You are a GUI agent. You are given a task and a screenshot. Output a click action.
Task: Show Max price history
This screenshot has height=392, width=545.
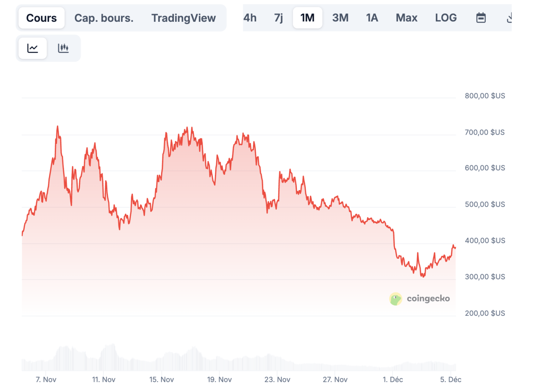point(406,18)
